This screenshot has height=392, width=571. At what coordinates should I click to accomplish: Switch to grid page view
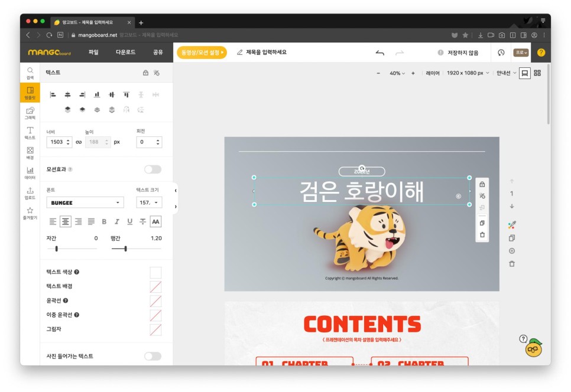click(537, 73)
